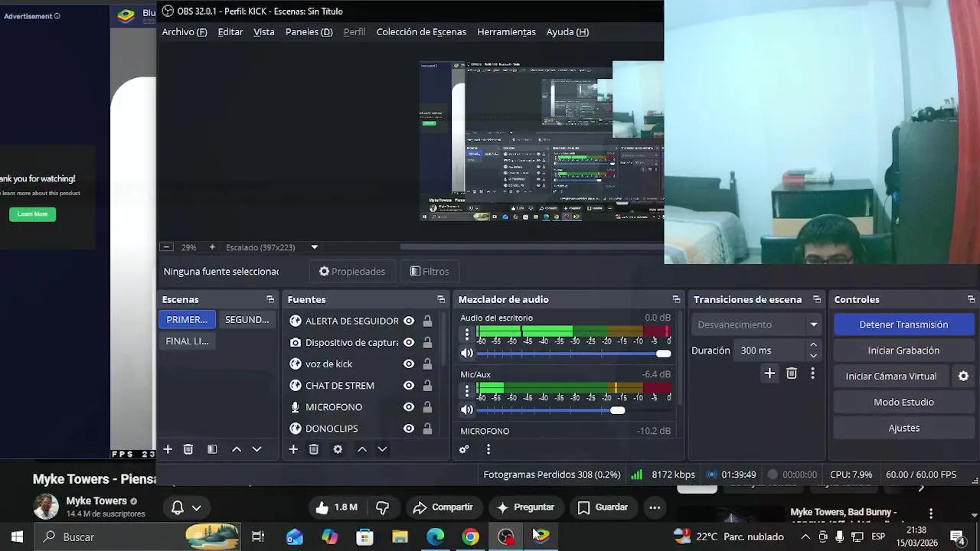Open Filtros for selected source

point(430,272)
